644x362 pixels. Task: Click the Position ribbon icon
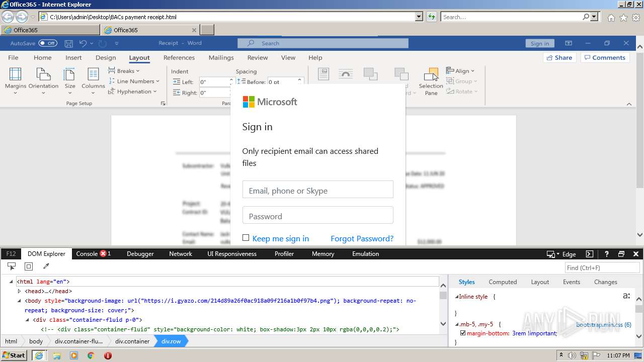click(324, 74)
